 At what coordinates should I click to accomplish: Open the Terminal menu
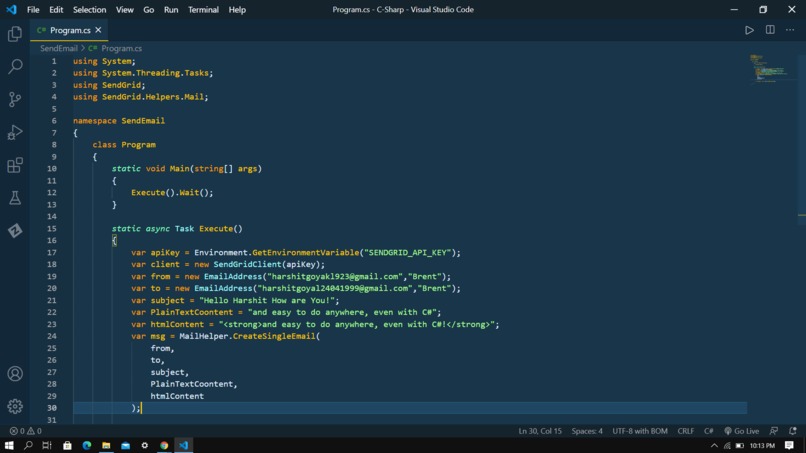coord(203,9)
